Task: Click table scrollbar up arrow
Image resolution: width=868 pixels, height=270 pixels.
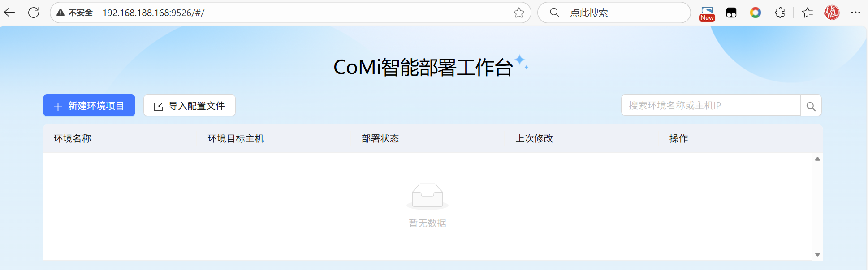Action: click(817, 159)
